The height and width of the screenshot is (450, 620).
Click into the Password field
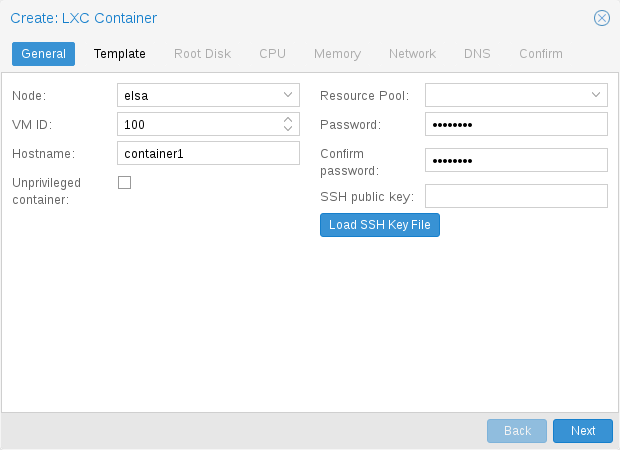(x=516, y=124)
